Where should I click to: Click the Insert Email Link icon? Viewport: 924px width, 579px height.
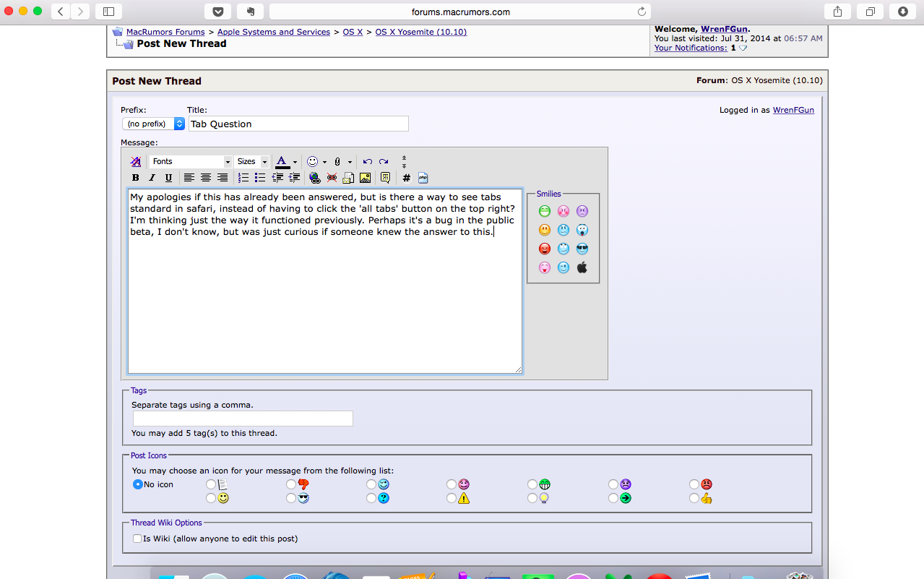tap(348, 178)
